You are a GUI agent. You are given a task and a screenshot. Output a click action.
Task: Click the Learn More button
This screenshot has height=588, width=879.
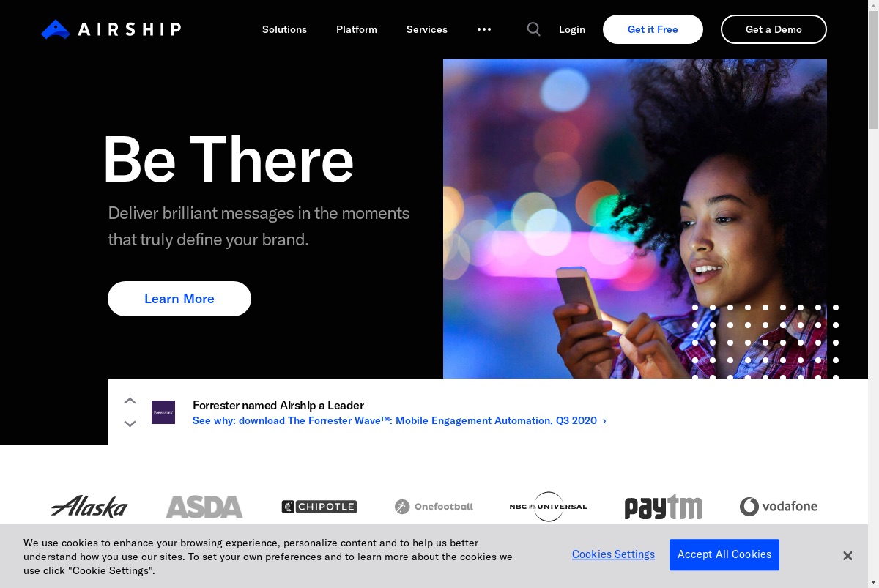pyautogui.click(x=179, y=299)
